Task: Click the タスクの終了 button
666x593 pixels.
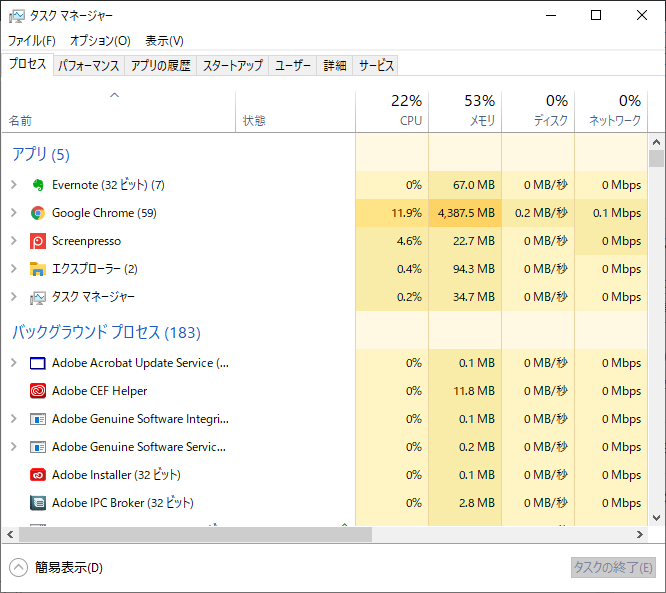Action: 613,568
